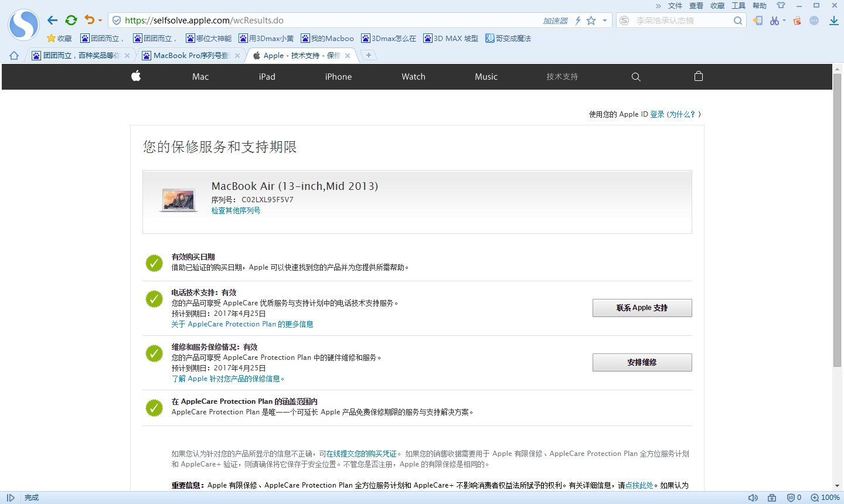Switch to the MacBook Pro序列号 tab
The width and height of the screenshot is (844, 504).
coord(186,56)
